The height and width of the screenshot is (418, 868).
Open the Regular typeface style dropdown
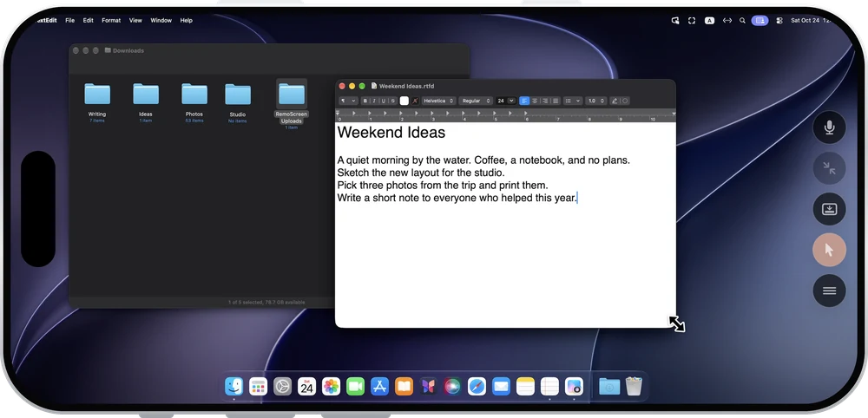point(476,101)
